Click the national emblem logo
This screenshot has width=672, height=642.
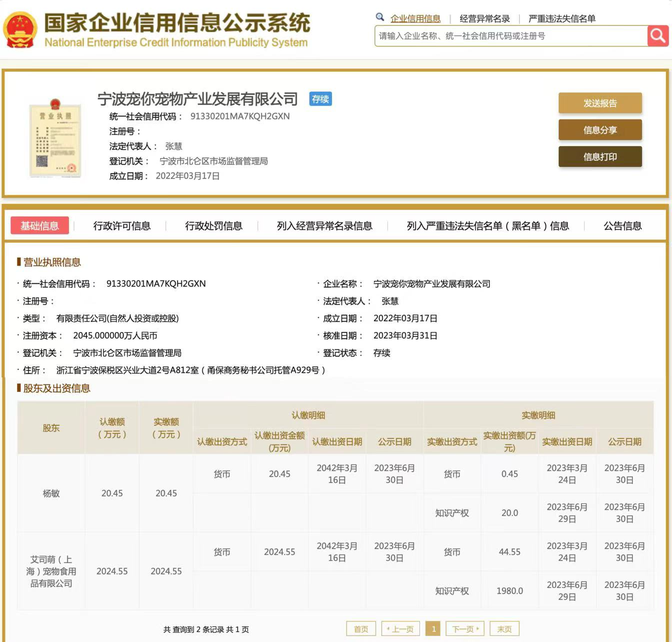[20, 30]
